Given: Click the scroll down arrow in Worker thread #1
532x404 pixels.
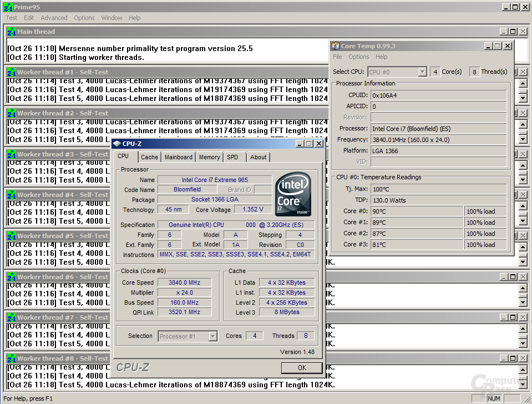Looking at the screenshot, I should point(523,99).
